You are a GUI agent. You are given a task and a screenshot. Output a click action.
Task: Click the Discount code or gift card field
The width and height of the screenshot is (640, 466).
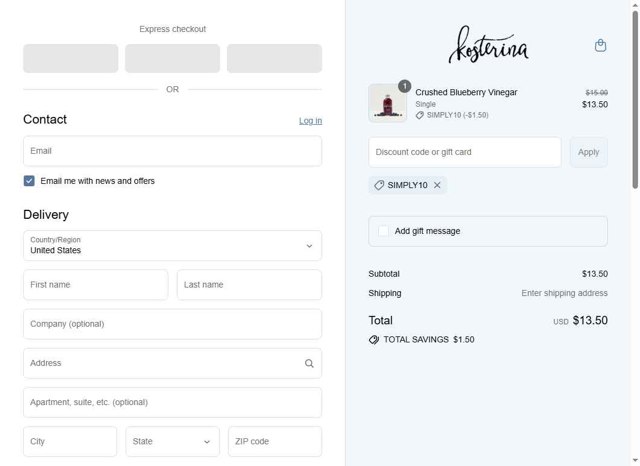pyautogui.click(x=464, y=152)
